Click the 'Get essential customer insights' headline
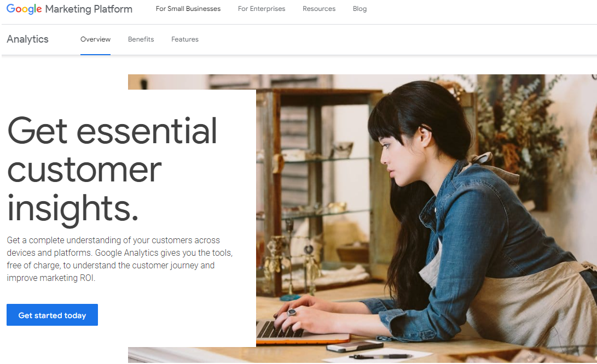This screenshot has width=597, height=364. point(112,169)
